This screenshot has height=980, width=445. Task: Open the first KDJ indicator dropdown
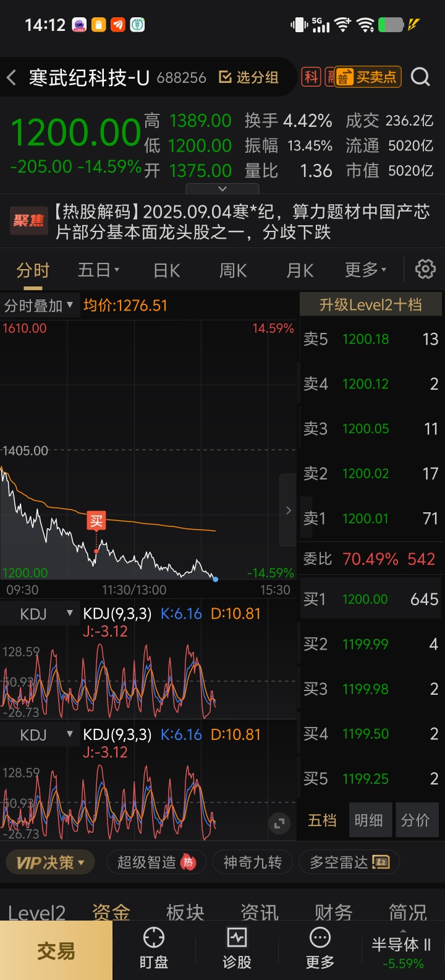tap(40, 614)
